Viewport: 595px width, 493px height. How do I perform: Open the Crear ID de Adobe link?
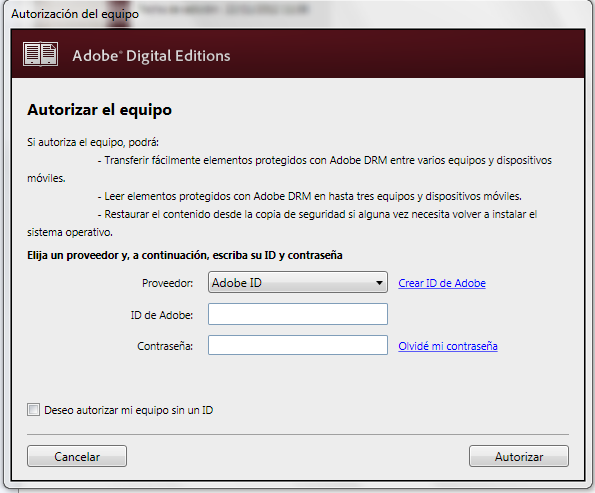pos(442,283)
